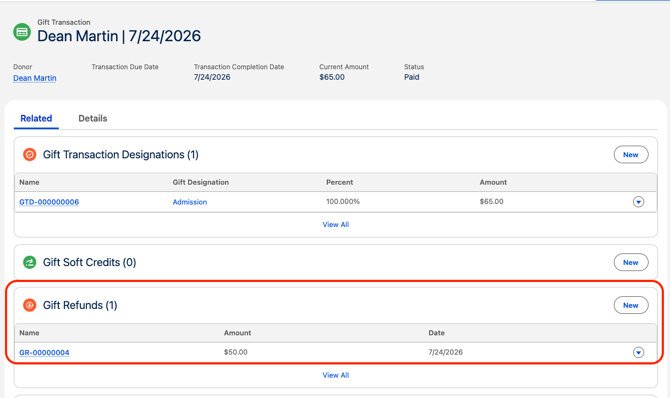The image size is (670, 398).
Task: Click Name column header in Gift Refunds table
Action: (x=29, y=333)
